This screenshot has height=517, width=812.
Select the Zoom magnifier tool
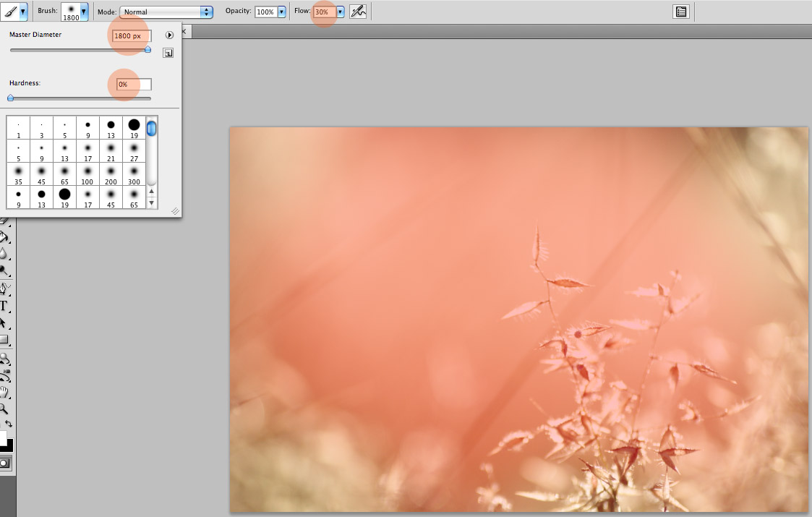(x=4, y=409)
